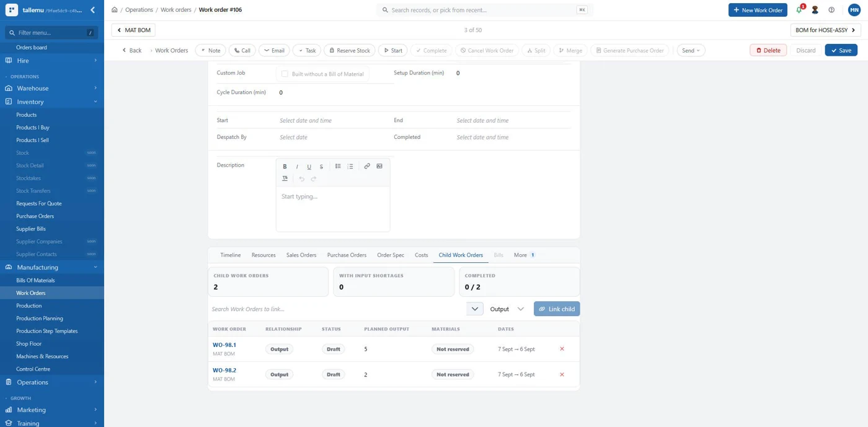Start the work order

[393, 50]
